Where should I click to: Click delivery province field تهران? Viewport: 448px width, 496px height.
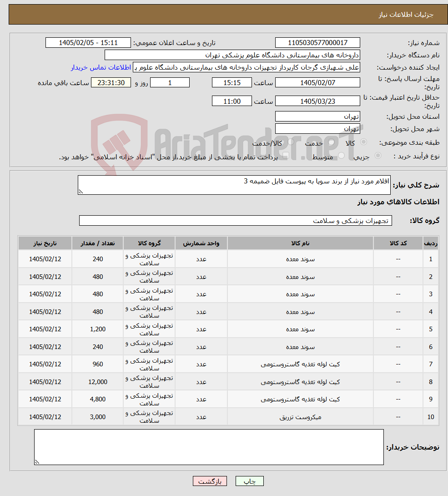coord(317,116)
